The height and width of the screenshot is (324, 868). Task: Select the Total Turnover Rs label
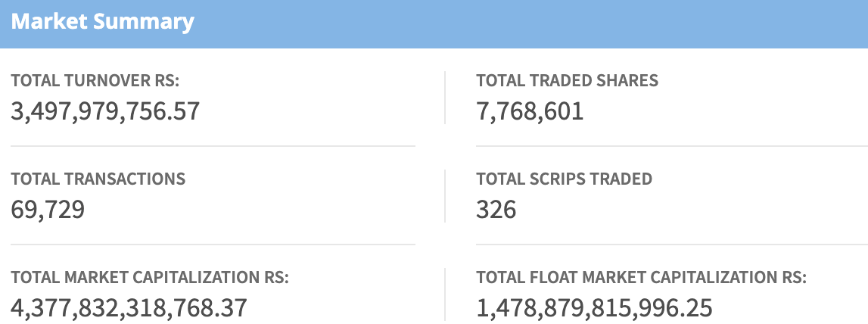95,80
